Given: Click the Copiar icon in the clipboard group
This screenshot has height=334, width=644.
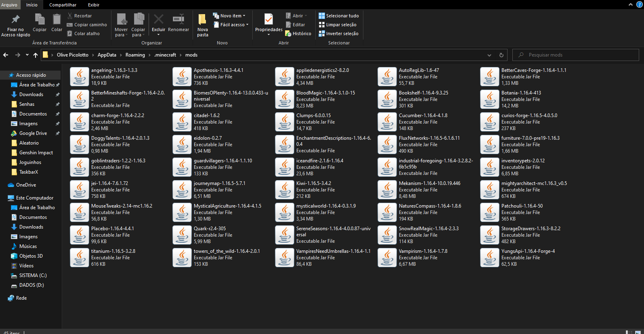Looking at the screenshot, I should pyautogui.click(x=40, y=19).
